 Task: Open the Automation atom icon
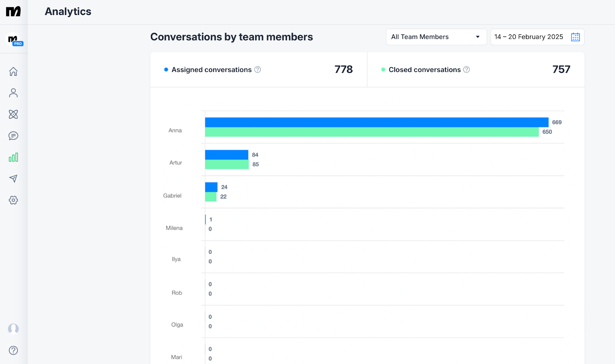pyautogui.click(x=13, y=115)
